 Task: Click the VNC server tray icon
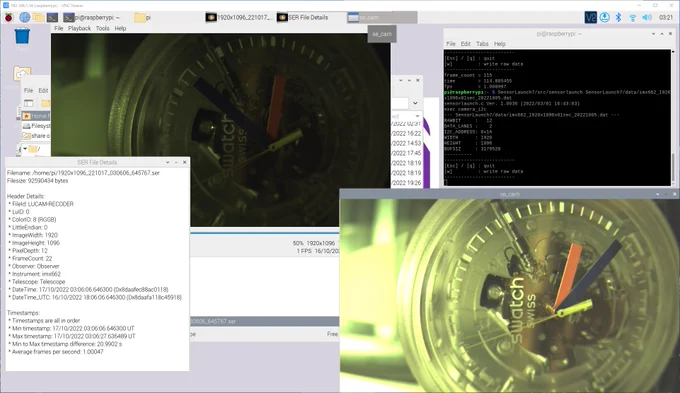point(590,17)
